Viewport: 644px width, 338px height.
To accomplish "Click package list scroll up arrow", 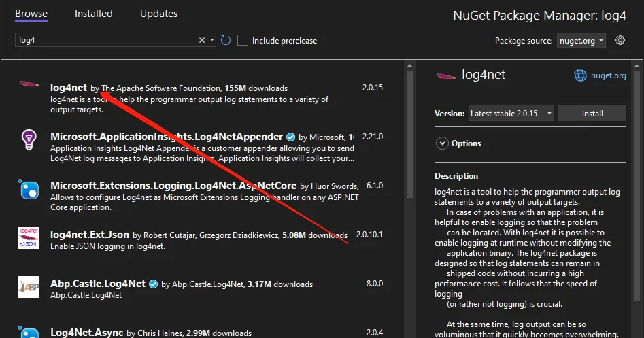I will coord(409,66).
